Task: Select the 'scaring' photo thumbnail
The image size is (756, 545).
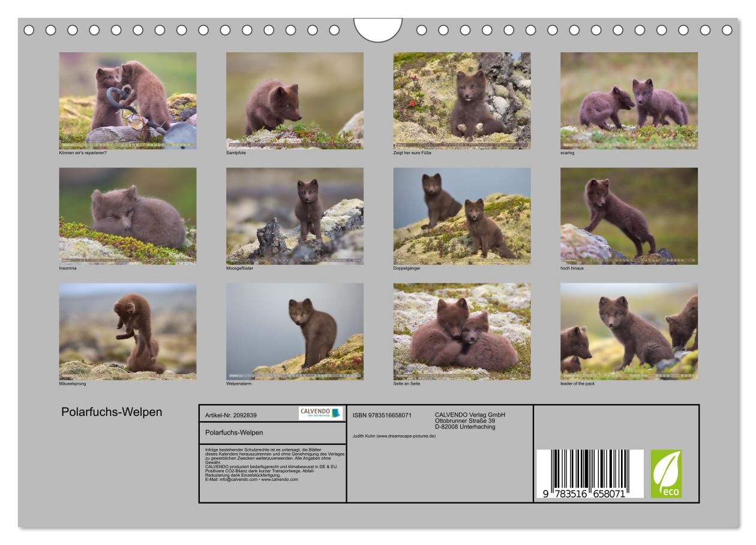Action: [629, 100]
